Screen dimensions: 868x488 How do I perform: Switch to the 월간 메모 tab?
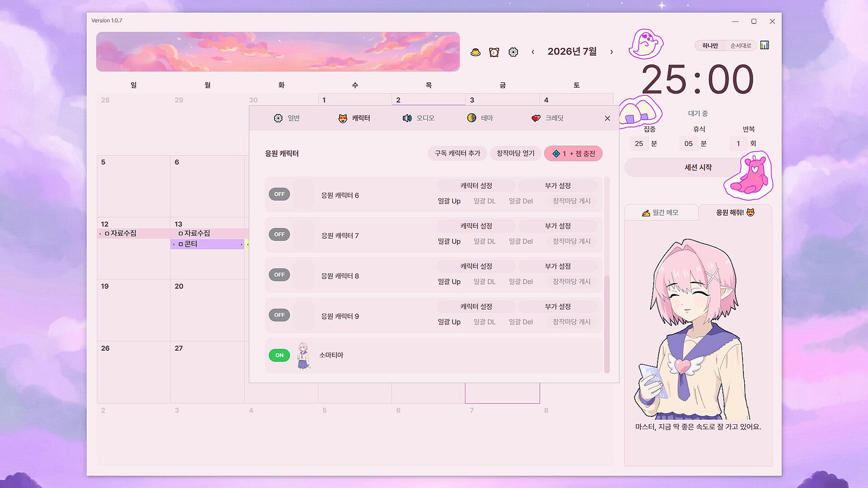660,212
